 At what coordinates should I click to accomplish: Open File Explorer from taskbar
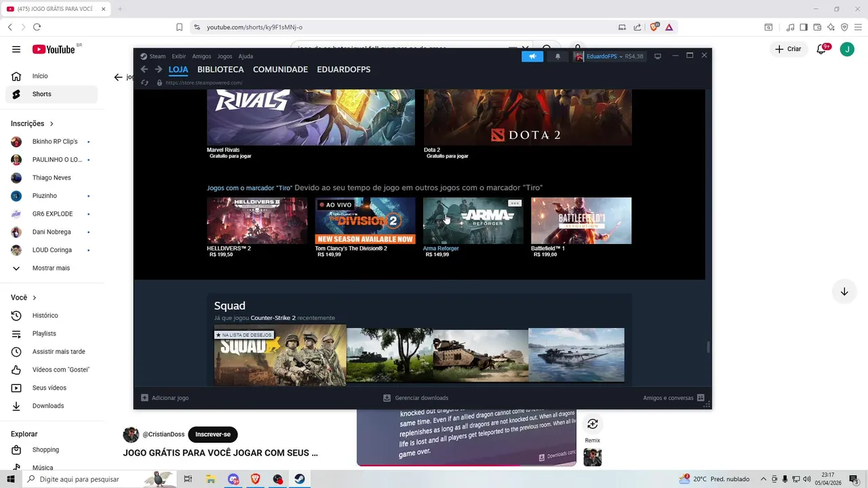tap(211, 479)
